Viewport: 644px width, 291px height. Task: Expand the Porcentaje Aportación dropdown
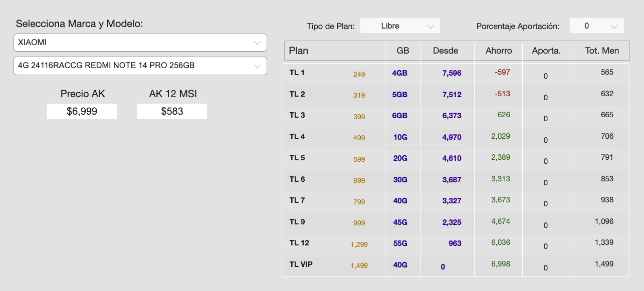tap(597, 26)
